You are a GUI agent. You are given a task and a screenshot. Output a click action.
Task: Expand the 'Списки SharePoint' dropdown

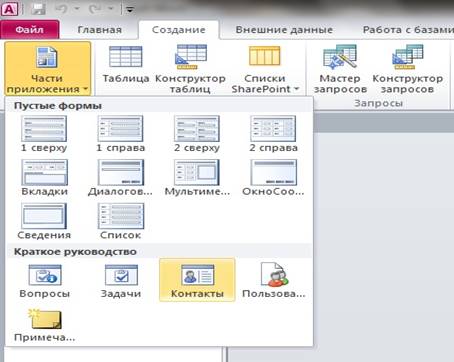point(265,69)
